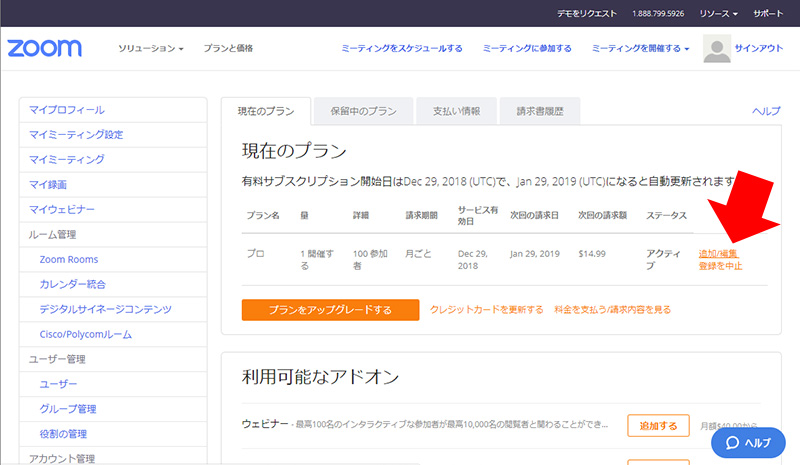Click the プランをアップグレードする button
Screen dimensions: 800x465
[x=330, y=310]
